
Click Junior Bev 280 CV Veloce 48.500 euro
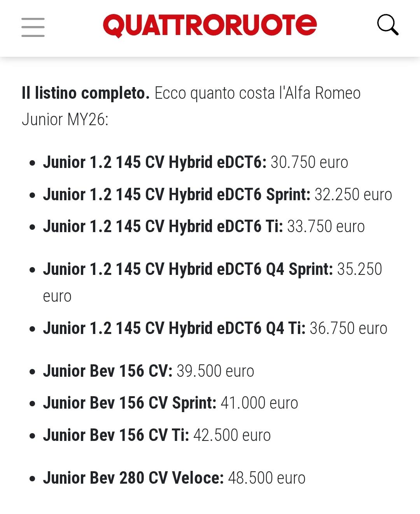[174, 478]
